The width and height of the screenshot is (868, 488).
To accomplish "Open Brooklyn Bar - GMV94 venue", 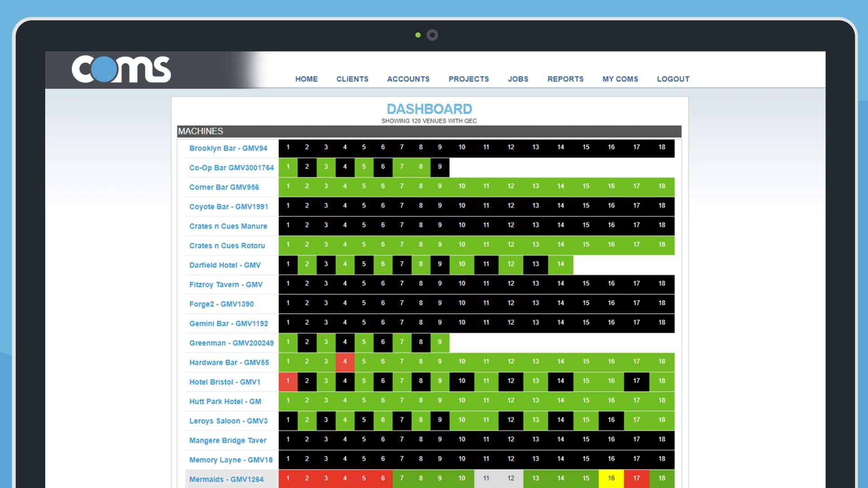I will click(x=228, y=148).
